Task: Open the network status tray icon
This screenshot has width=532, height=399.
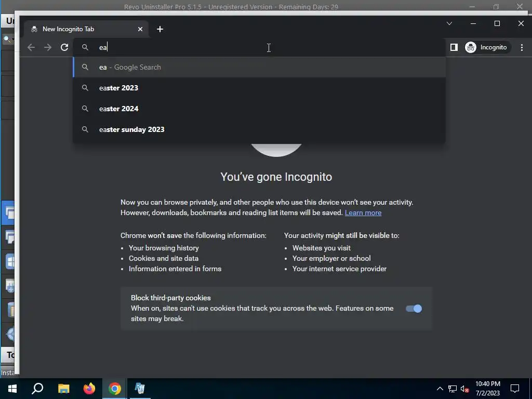Action: (x=453, y=389)
